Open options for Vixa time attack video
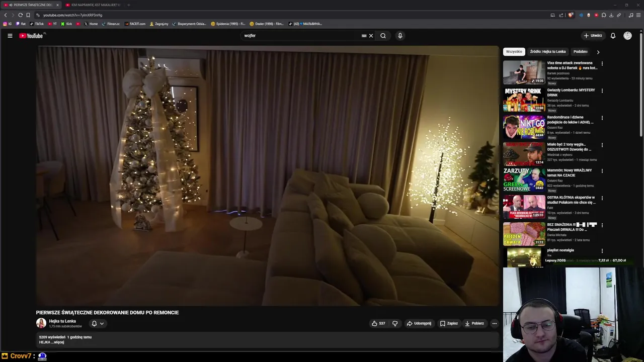The height and width of the screenshot is (362, 644). pos(602,64)
